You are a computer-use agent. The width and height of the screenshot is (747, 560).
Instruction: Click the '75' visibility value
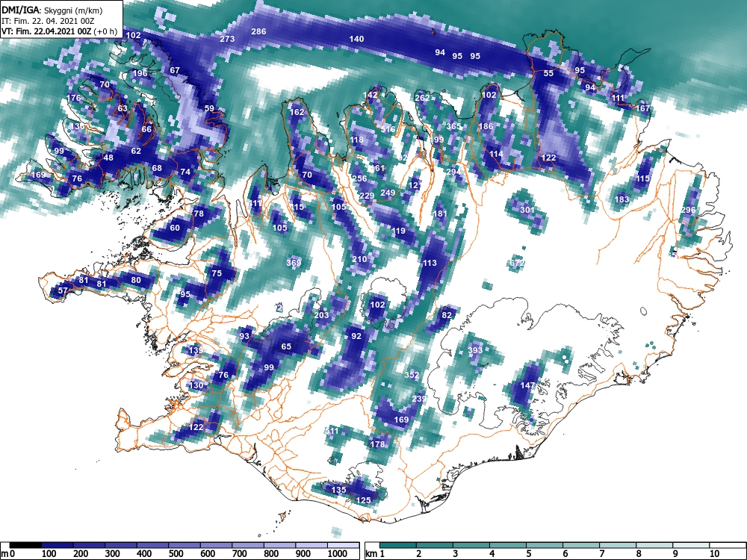217,273
